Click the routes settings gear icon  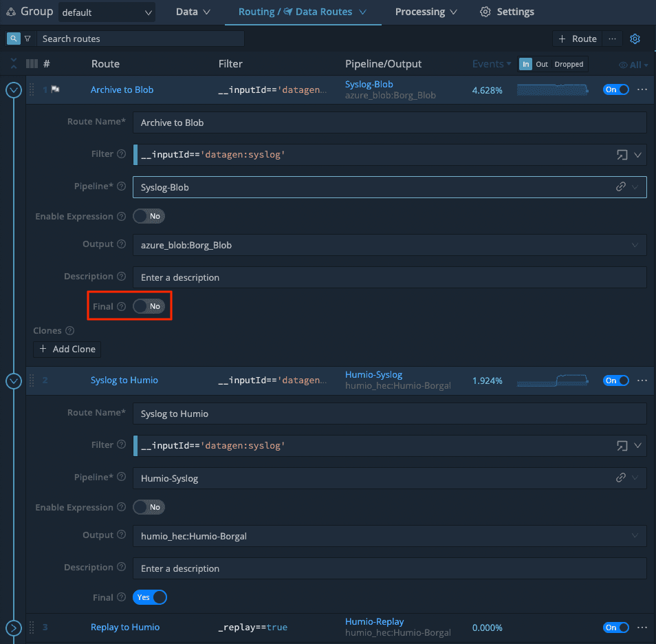click(635, 39)
